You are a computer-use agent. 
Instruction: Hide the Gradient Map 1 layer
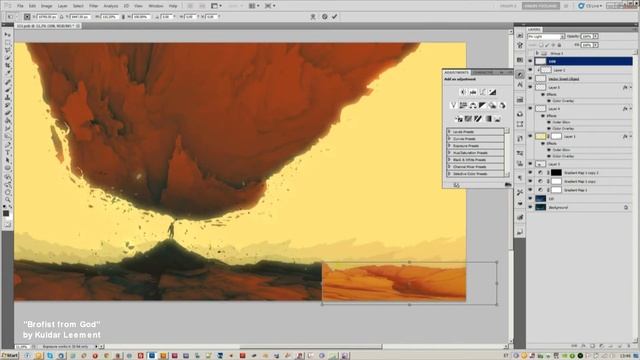530,190
